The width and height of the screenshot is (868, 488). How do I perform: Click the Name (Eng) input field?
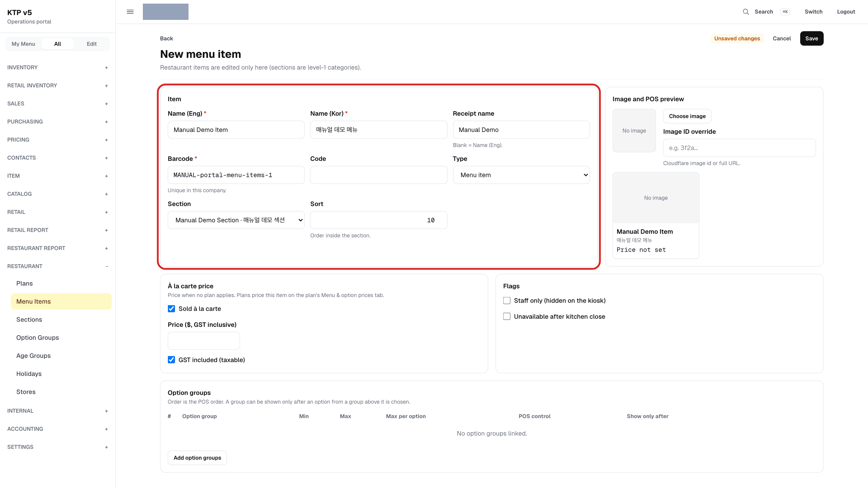pos(236,130)
